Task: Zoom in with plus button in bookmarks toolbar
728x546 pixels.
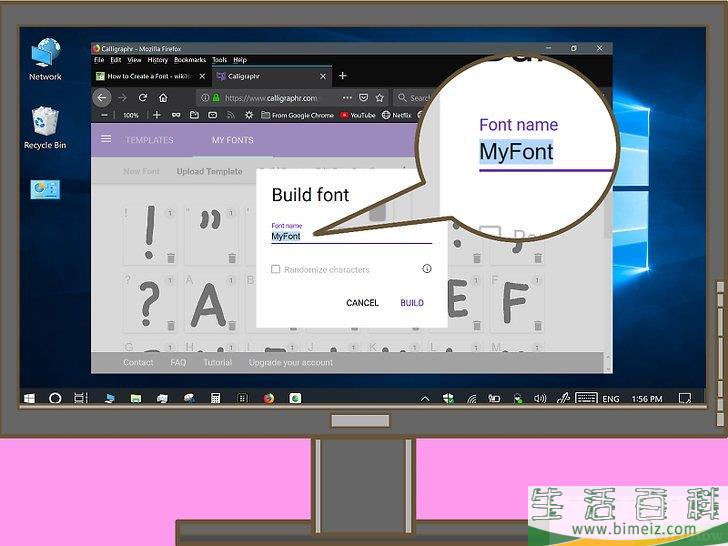Action: [x=157, y=115]
